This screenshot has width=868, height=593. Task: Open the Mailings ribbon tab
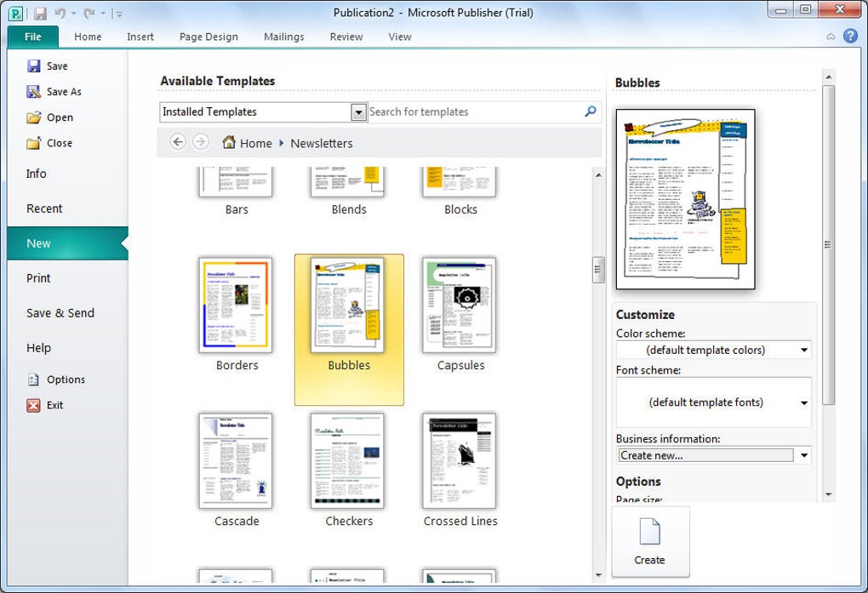pyautogui.click(x=283, y=37)
